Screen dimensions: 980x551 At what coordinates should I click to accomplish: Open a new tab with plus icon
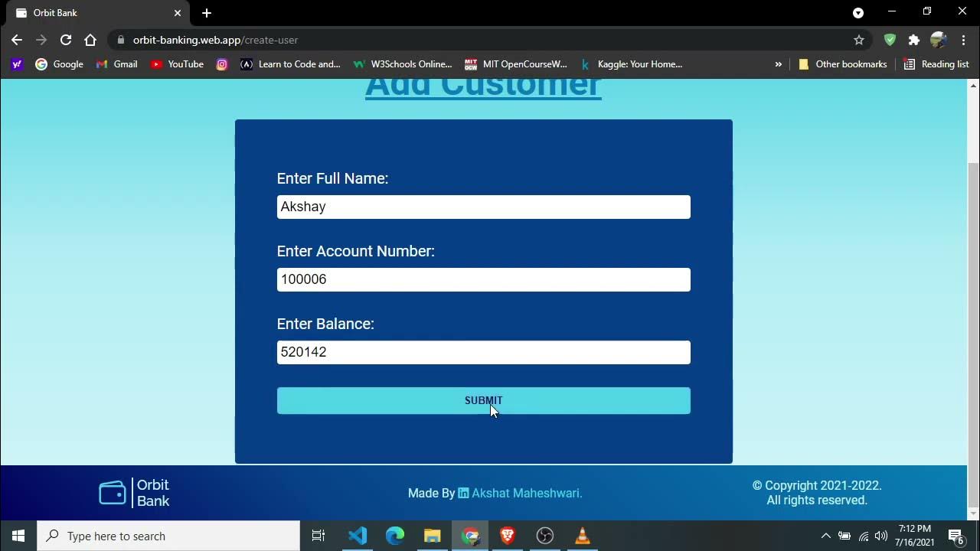point(207,13)
